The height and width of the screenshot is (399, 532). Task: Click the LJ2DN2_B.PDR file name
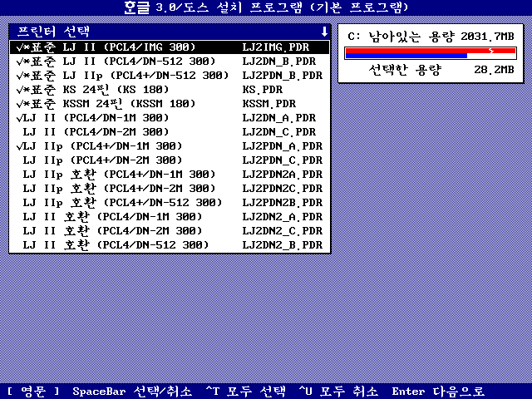click(x=283, y=245)
